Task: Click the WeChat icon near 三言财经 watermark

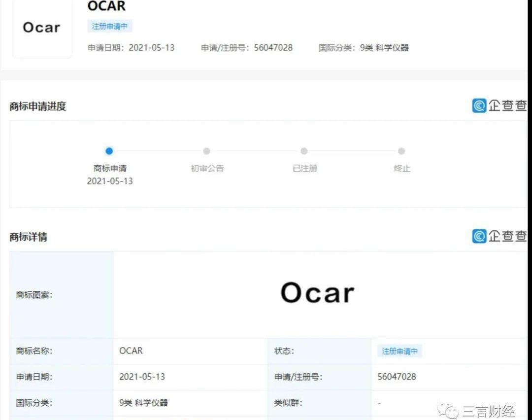Action: [x=451, y=410]
